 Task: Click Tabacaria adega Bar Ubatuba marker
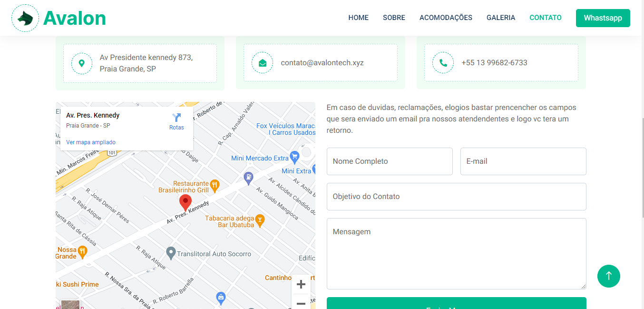pos(260,219)
